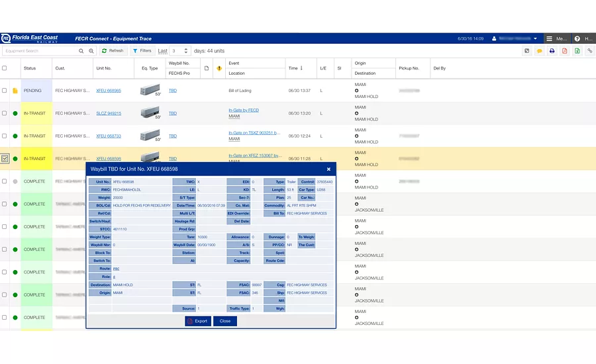Open the Me... hamburger menu

pyautogui.click(x=556, y=39)
